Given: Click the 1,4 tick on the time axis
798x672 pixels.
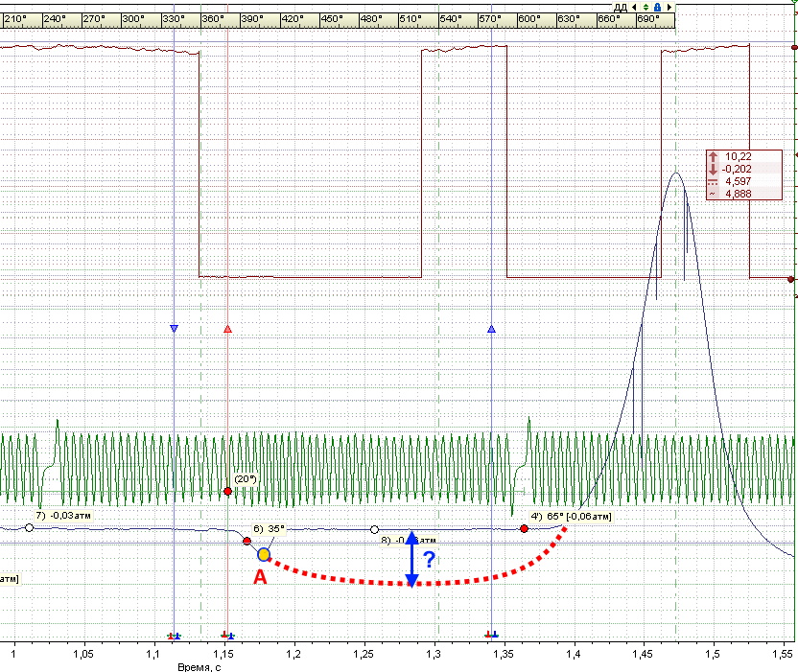Looking at the screenshot, I should click(574, 654).
